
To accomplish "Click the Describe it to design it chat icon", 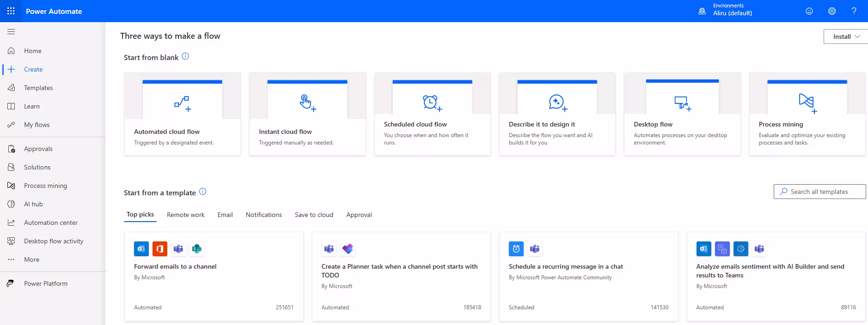I will click(x=557, y=102).
